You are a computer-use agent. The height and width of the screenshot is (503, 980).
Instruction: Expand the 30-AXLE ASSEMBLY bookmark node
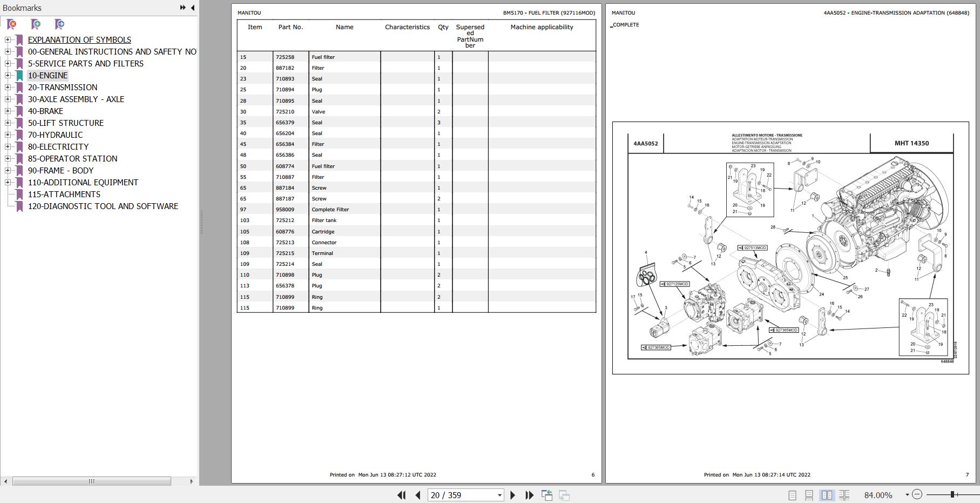click(8, 99)
